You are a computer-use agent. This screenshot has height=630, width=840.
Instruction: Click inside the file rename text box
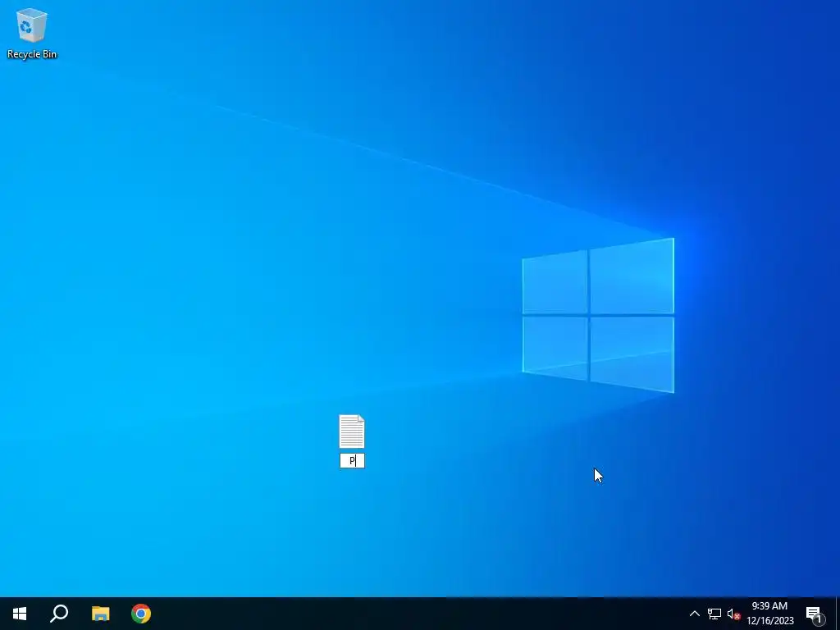tap(352, 461)
